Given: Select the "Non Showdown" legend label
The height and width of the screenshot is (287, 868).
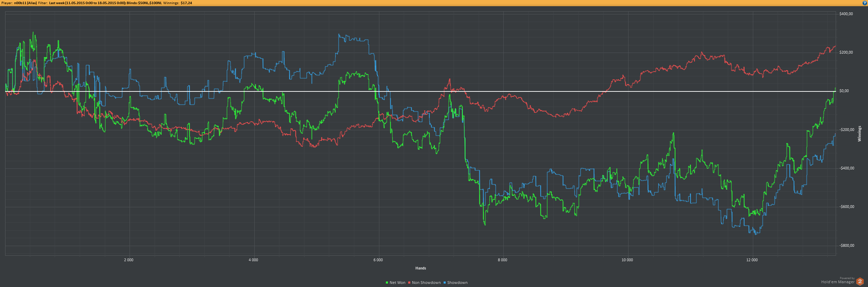Looking at the screenshot, I should point(426,283).
